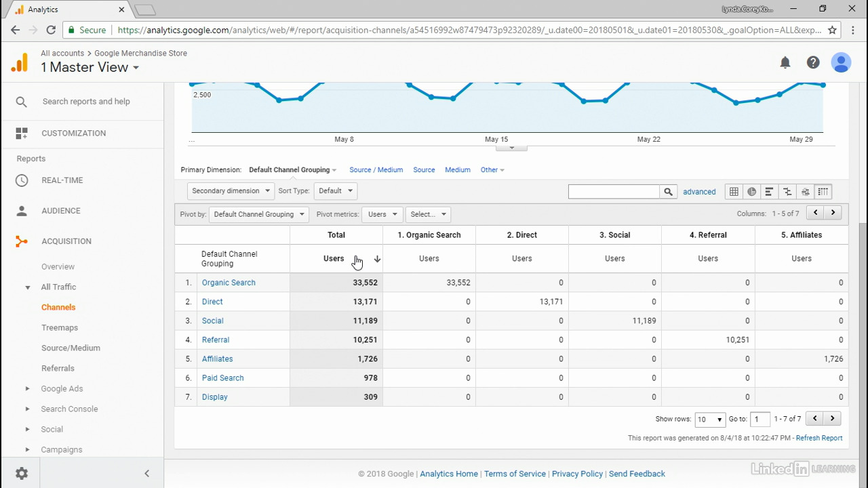Open the Source/Medium report

(x=71, y=348)
